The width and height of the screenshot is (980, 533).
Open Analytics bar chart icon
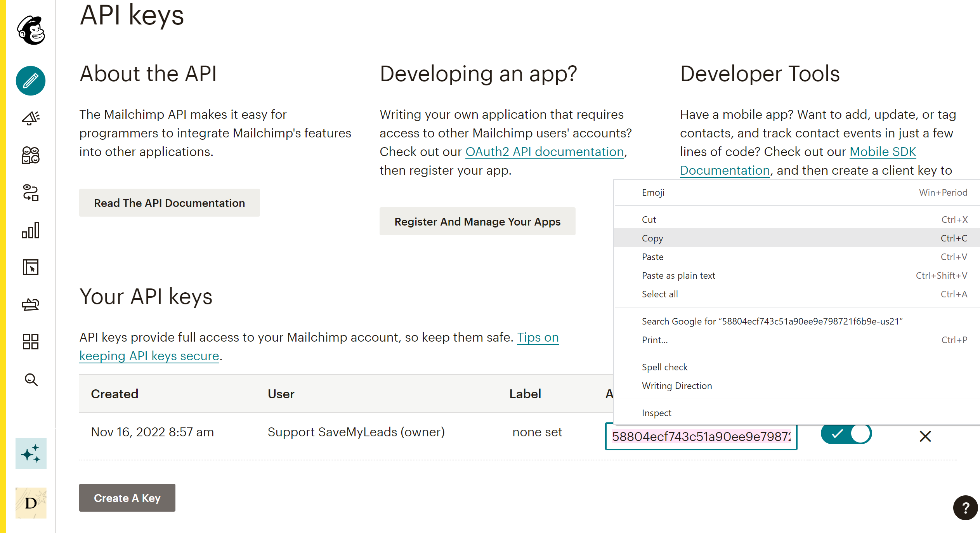pos(31,230)
